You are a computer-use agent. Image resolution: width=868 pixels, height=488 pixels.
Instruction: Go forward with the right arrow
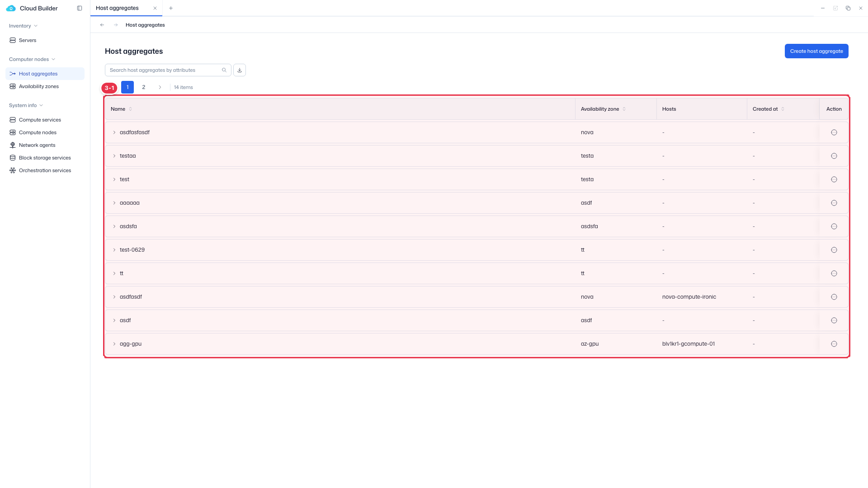(x=116, y=25)
